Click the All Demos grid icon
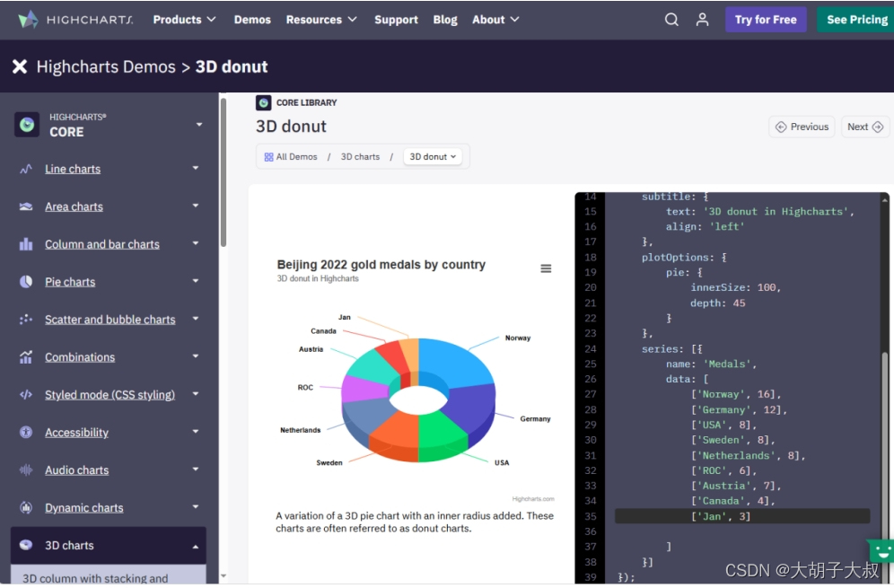The width and height of the screenshot is (894, 588). [268, 157]
